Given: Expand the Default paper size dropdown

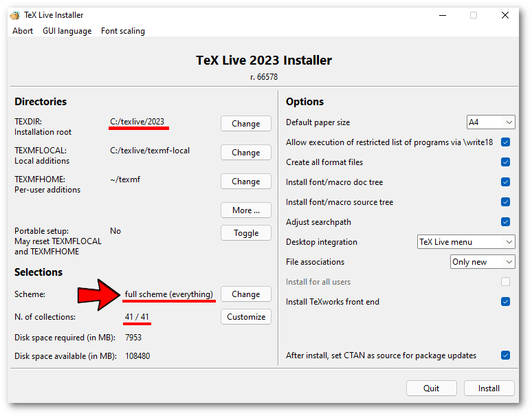Looking at the screenshot, I should coord(490,122).
